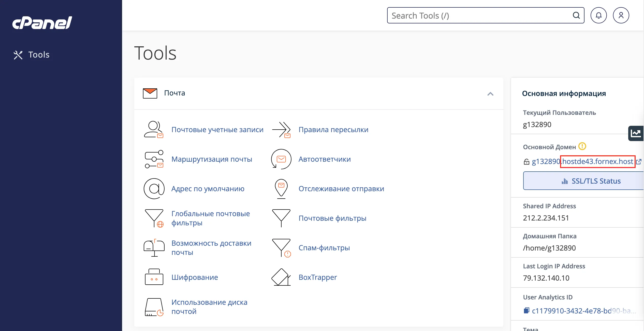This screenshot has height=331, width=644.
Task: Click the Почта envelope icon
Action: pyautogui.click(x=150, y=93)
